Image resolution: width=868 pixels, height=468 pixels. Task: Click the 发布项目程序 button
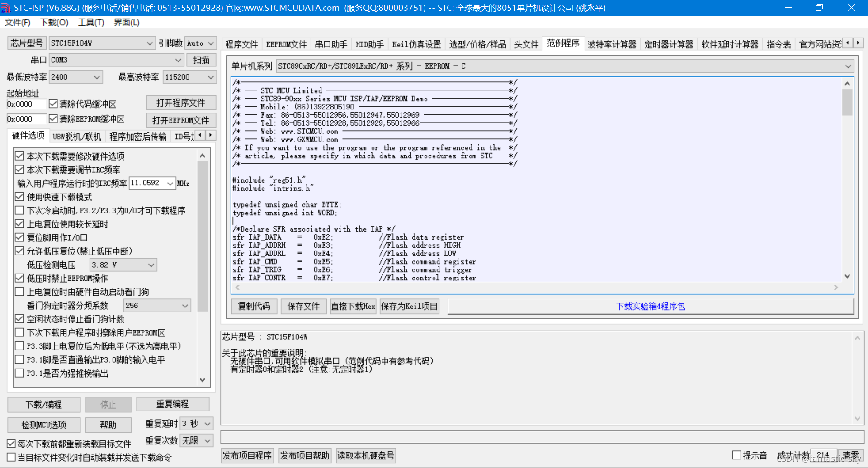(247, 455)
